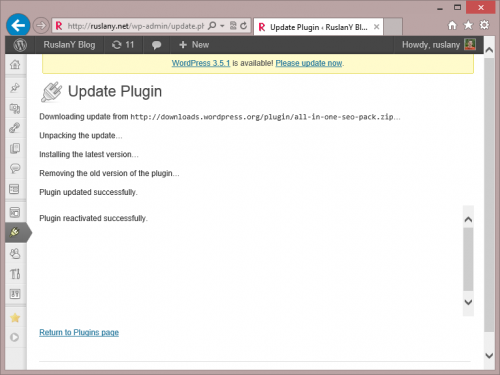Open address bar search dropdown arrow
Screen dimensions: 500x375
pos(222,26)
